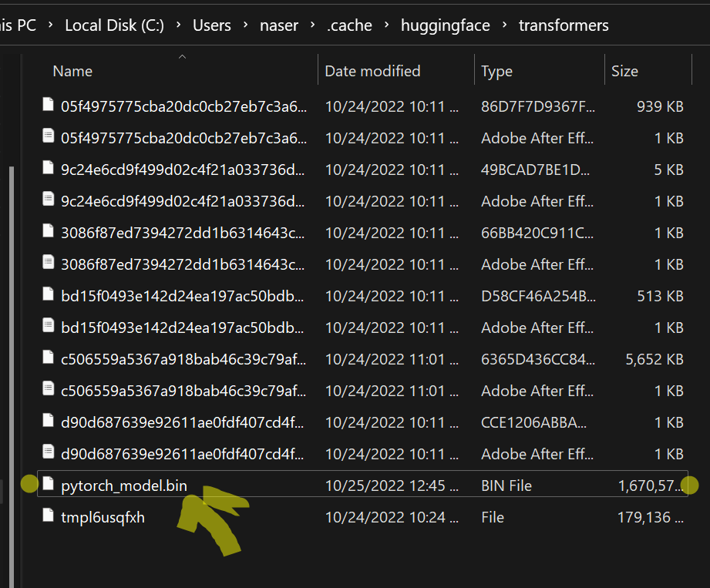Open the naser folder from the path bar
This screenshot has height=588, width=710.
(278, 25)
